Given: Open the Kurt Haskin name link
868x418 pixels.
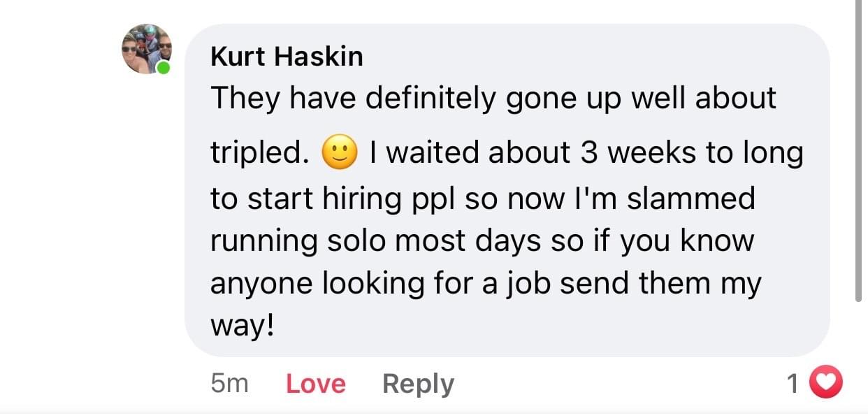Looking at the screenshot, I should click(287, 57).
